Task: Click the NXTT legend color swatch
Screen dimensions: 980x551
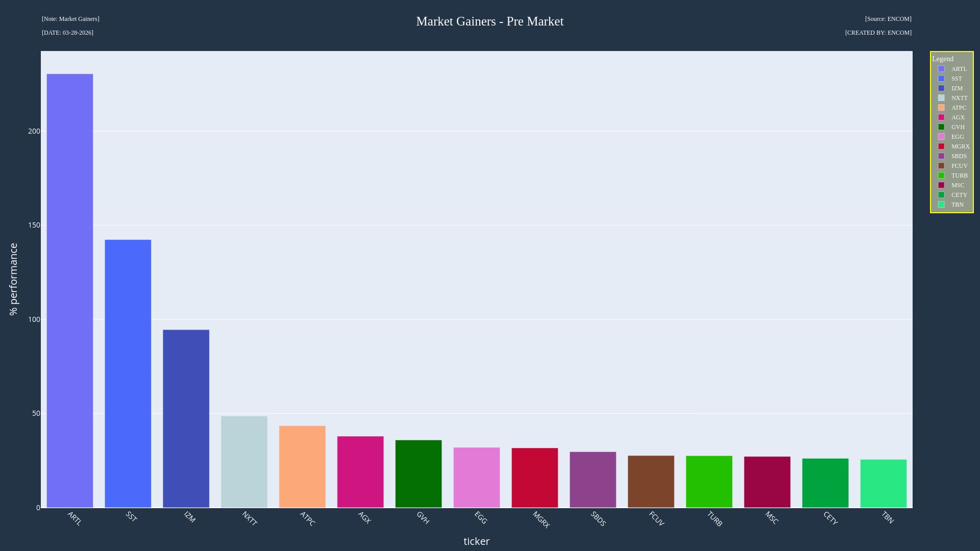Action: (941, 98)
